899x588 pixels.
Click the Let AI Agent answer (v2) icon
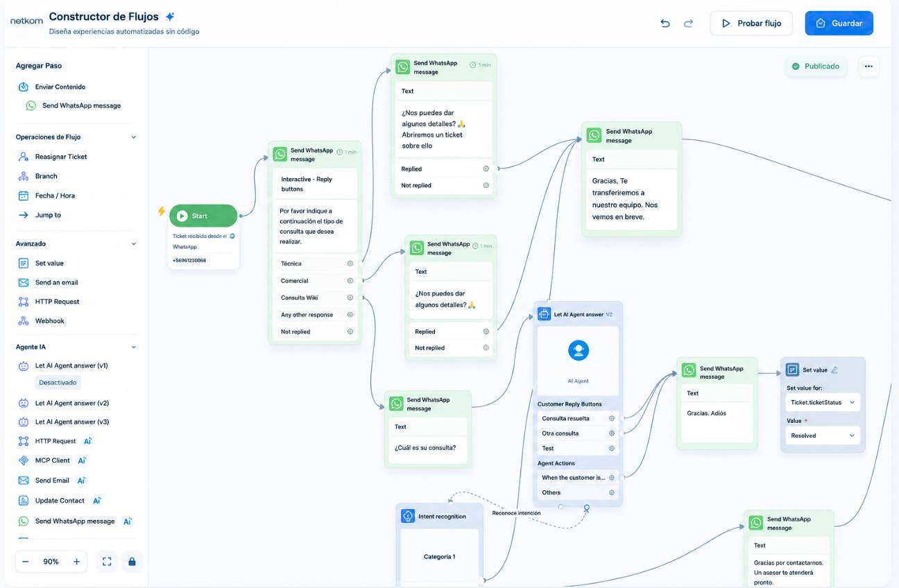pyautogui.click(x=24, y=403)
